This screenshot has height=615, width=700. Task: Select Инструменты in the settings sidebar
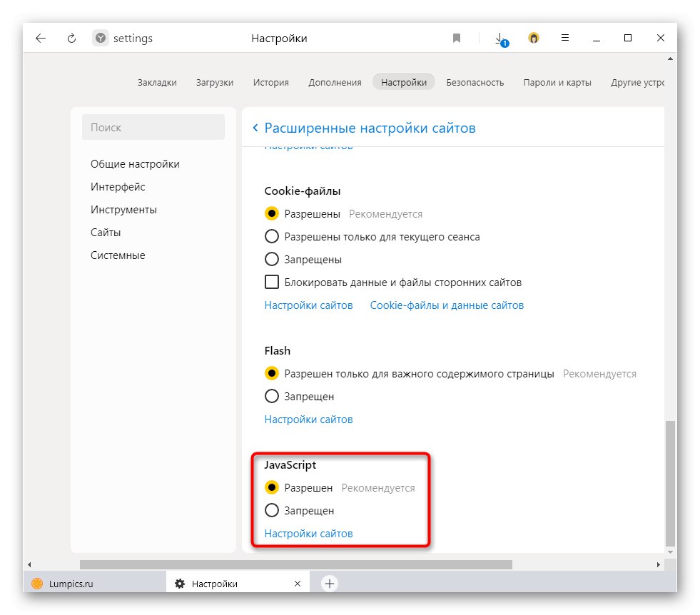[123, 210]
